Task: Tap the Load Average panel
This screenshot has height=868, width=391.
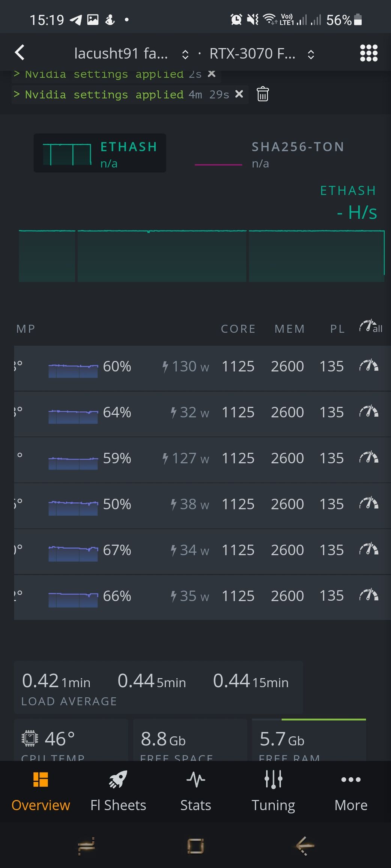Action: [158, 687]
